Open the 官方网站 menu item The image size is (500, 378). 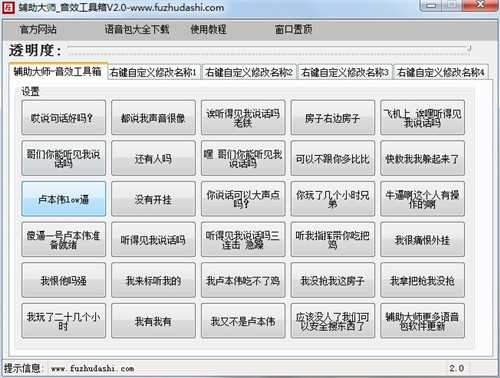coord(38,30)
